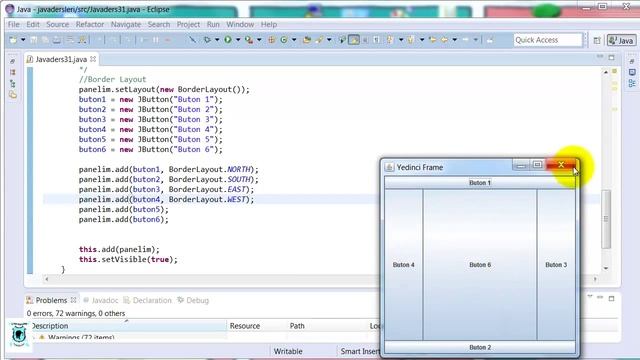Click the New Java Package icon
The height and width of the screenshot is (360, 640).
point(271,40)
